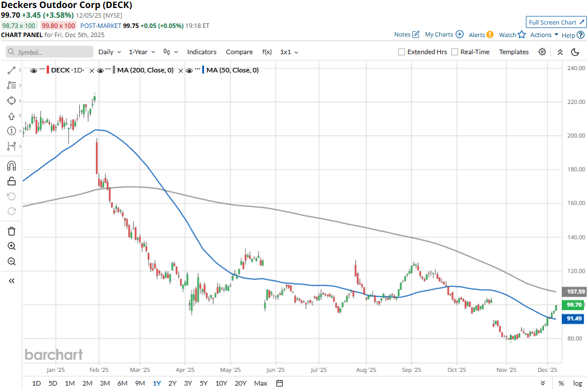Open the Daily interval dropdown

tap(109, 52)
